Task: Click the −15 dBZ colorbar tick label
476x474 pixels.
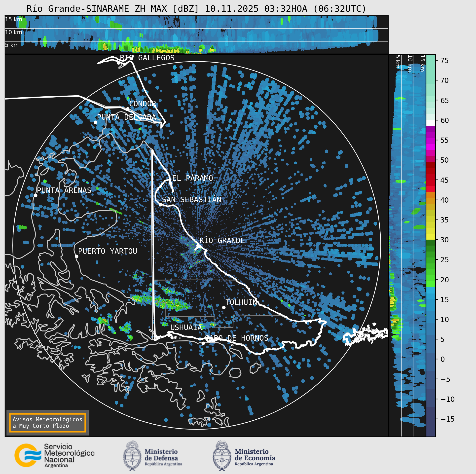Action: point(447,419)
